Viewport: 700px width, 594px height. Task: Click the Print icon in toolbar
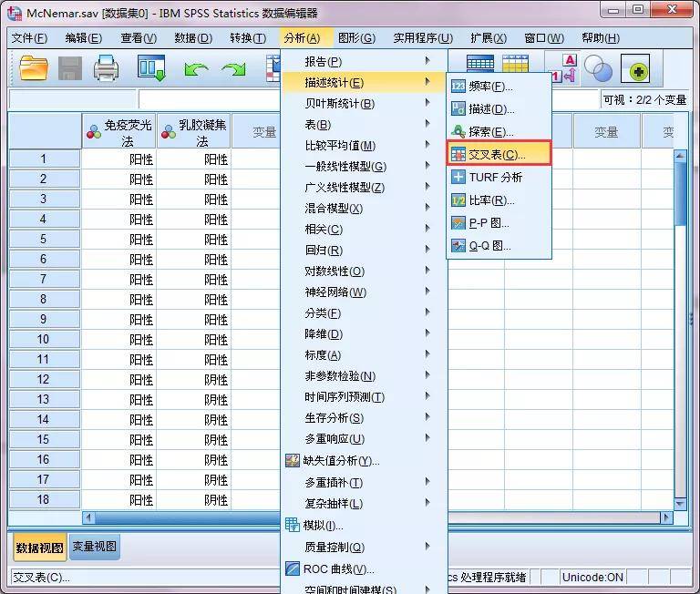click(x=107, y=68)
